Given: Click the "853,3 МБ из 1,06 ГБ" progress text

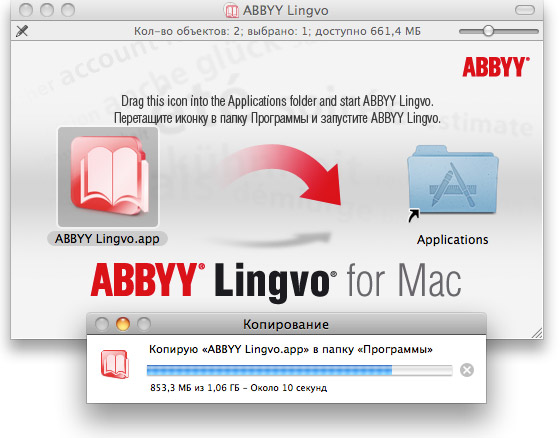Looking at the screenshot, I should tap(195, 388).
